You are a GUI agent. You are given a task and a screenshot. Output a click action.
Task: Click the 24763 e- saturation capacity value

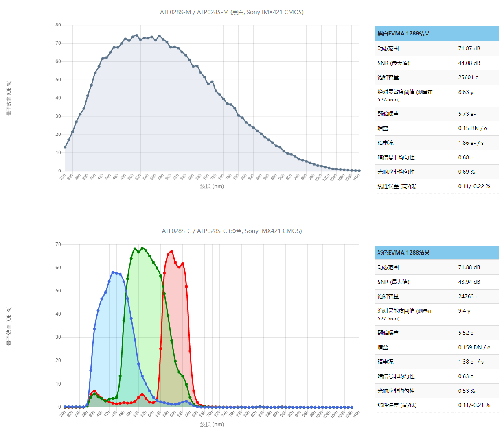(469, 296)
